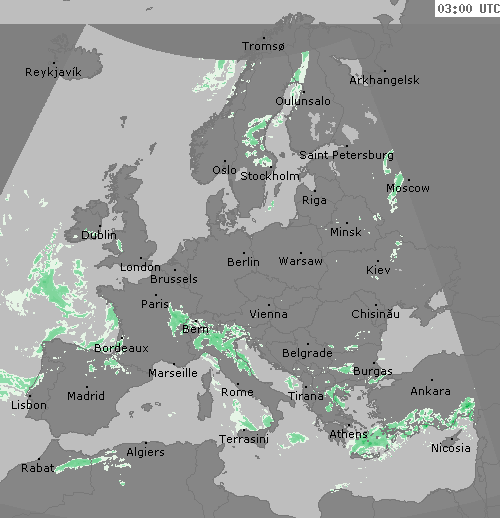Select the Madrid label

[x=86, y=396]
